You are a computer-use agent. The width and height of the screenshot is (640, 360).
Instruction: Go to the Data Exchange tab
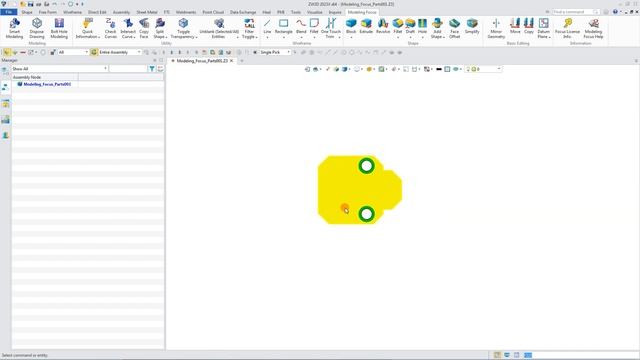pyautogui.click(x=243, y=12)
